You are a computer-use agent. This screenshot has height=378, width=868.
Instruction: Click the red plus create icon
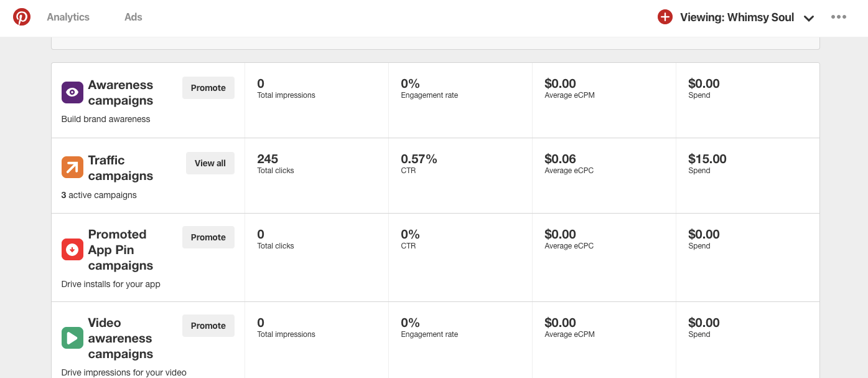coord(665,17)
